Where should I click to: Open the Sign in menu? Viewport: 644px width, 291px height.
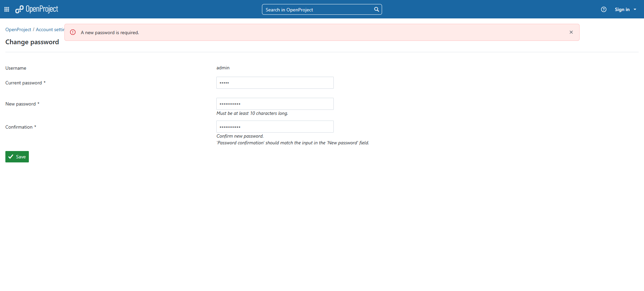tap(622, 9)
